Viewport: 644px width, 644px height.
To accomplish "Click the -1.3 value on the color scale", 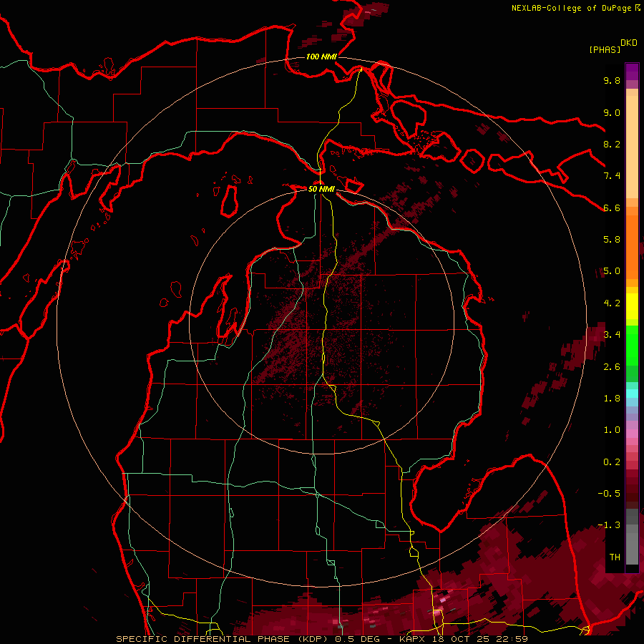I will 609,525.
